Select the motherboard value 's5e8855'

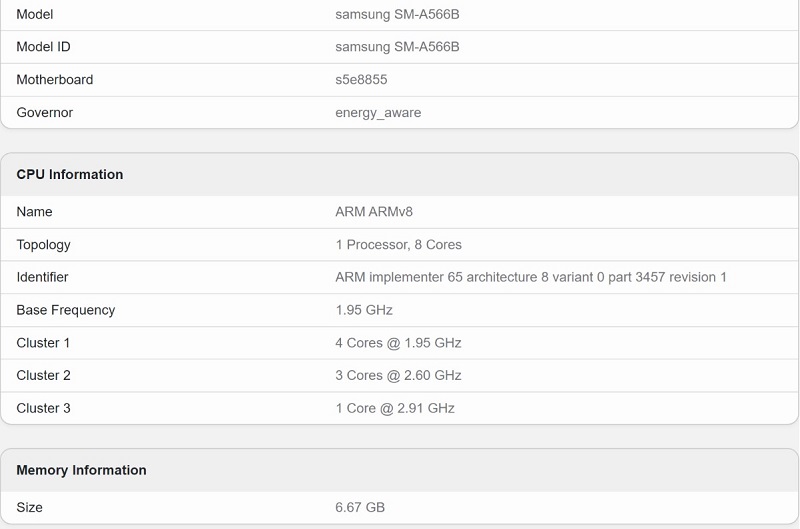[361, 80]
